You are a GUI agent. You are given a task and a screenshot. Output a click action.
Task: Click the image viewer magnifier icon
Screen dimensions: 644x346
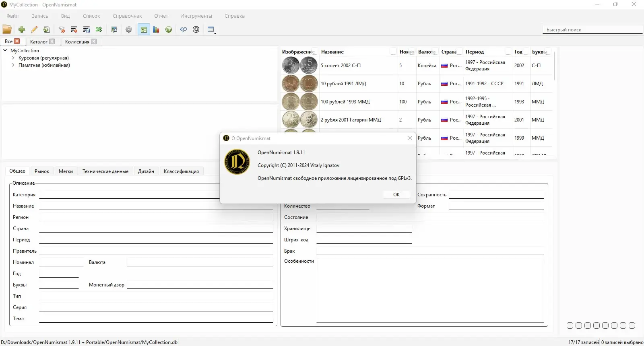pyautogui.click(x=114, y=29)
